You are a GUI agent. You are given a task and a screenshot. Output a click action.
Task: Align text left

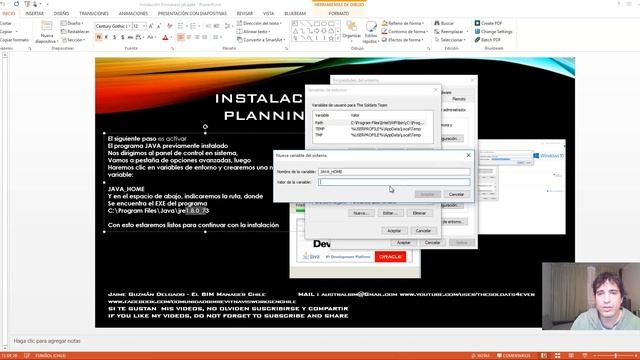[181, 37]
